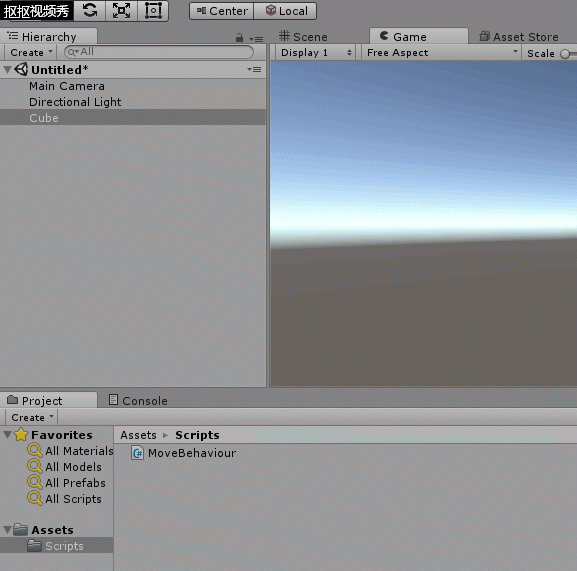Open Hierarchy panel options menu
Viewport: 577px width, 571px height.
[x=256, y=39]
